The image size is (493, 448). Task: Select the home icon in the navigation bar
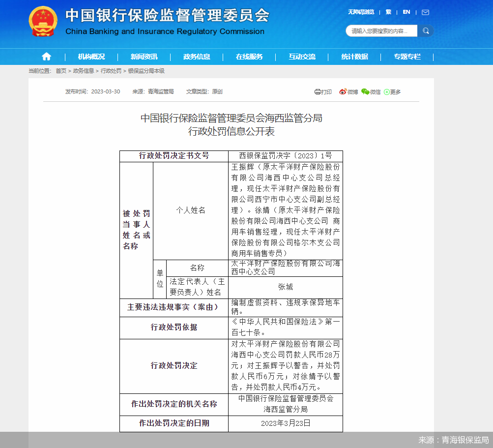click(x=46, y=56)
